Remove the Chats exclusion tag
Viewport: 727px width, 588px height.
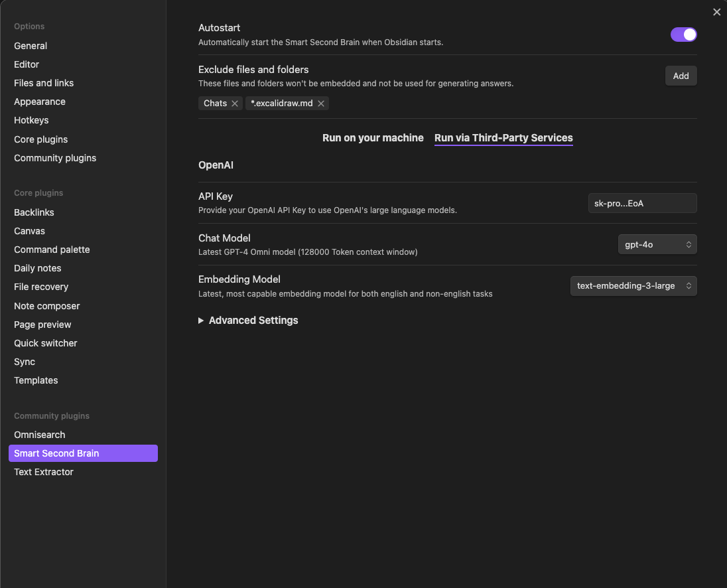pyautogui.click(x=235, y=104)
